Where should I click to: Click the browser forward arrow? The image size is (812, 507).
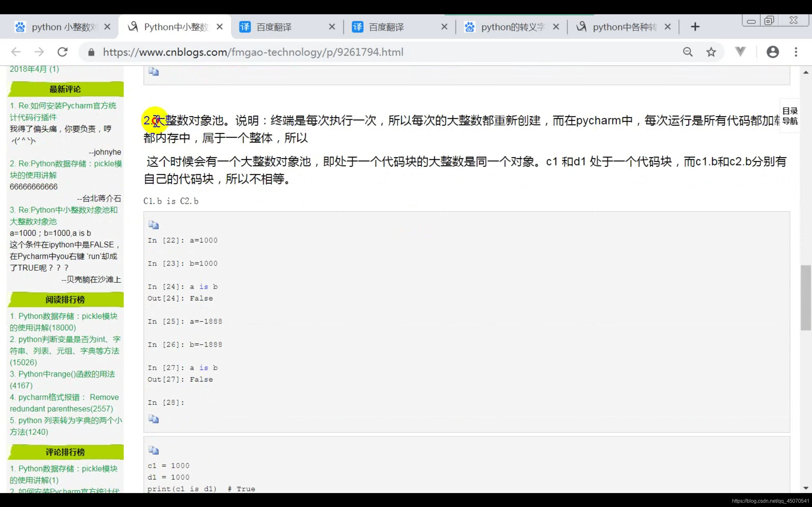click(x=39, y=52)
